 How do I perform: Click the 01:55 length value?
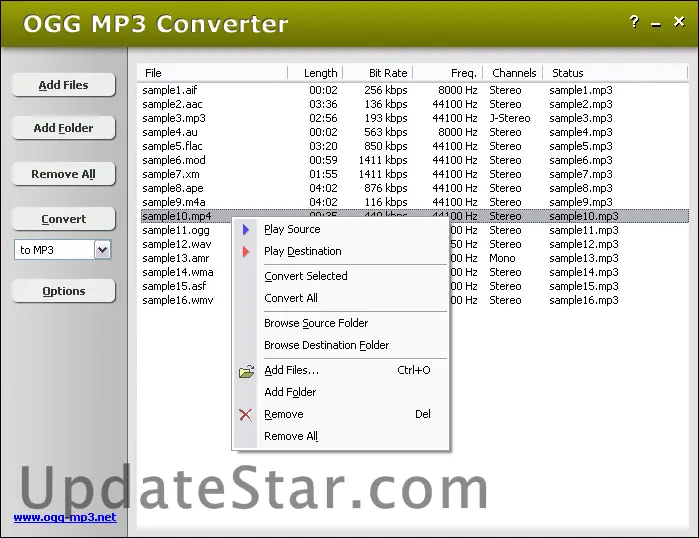(x=323, y=174)
